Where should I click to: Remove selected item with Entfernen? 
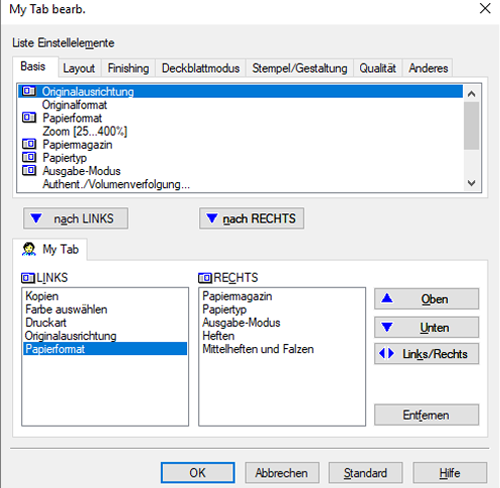[427, 415]
